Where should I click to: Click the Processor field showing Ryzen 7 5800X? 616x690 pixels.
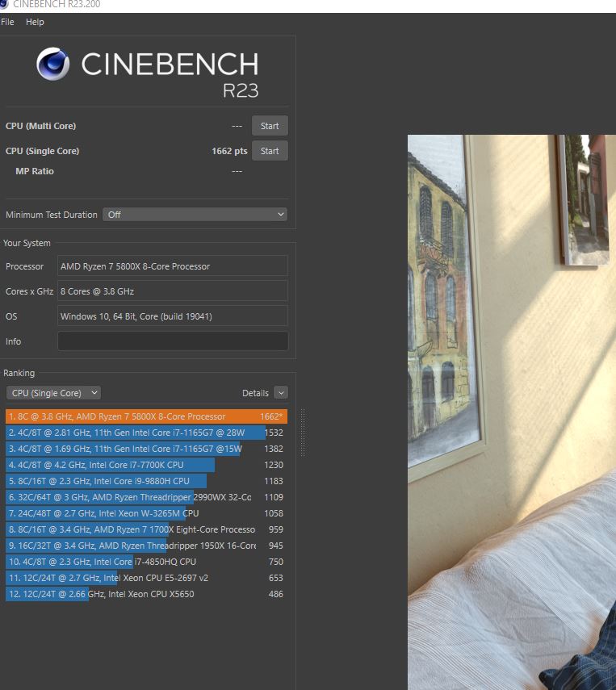click(173, 266)
